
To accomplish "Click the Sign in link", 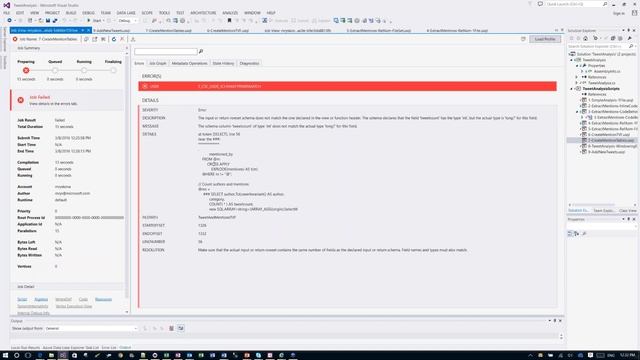I will point(618,13).
